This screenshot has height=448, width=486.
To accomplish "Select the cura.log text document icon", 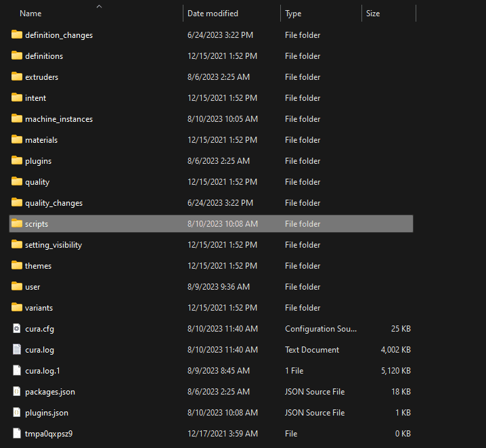I will coord(17,349).
